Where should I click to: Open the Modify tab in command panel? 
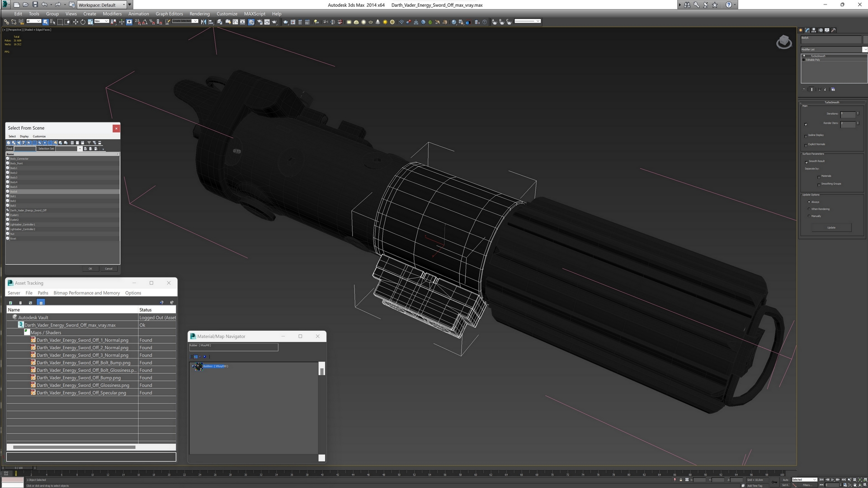coord(807,30)
